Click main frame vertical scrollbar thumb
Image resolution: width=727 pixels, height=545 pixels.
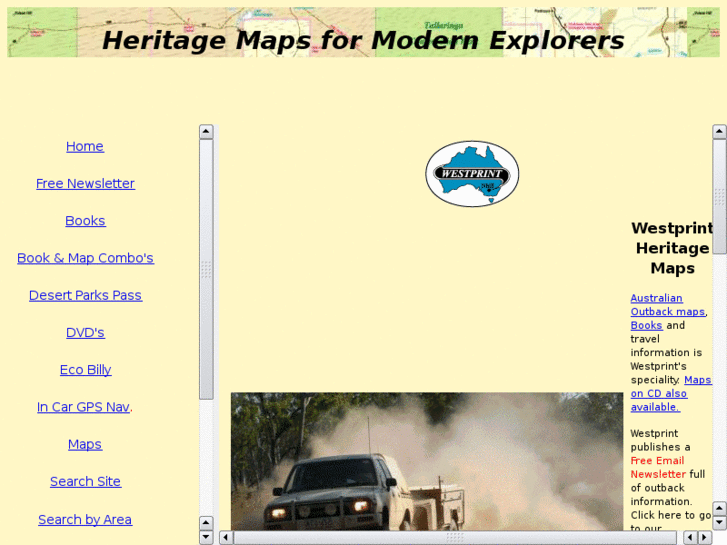coord(719,197)
